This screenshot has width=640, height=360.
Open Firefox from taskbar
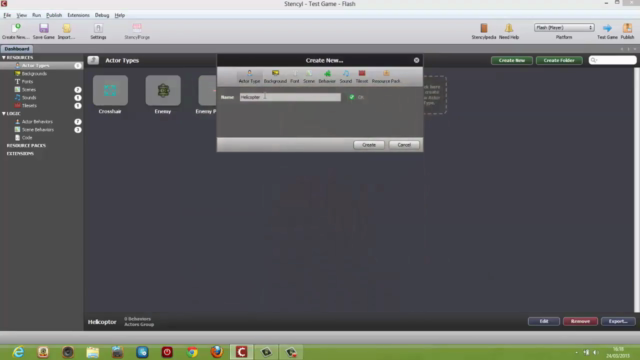tap(217, 352)
